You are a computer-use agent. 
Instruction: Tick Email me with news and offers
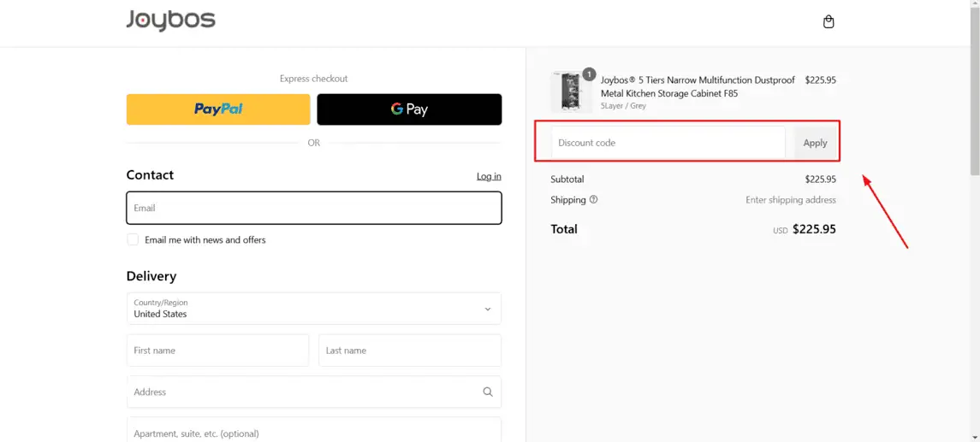(133, 239)
